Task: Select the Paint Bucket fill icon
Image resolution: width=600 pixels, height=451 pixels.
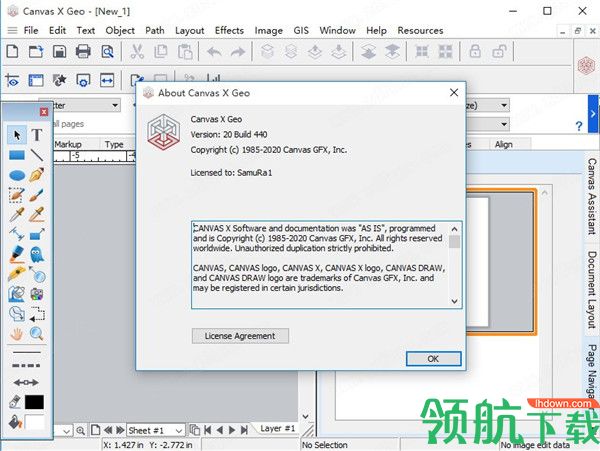Action: coord(15,422)
